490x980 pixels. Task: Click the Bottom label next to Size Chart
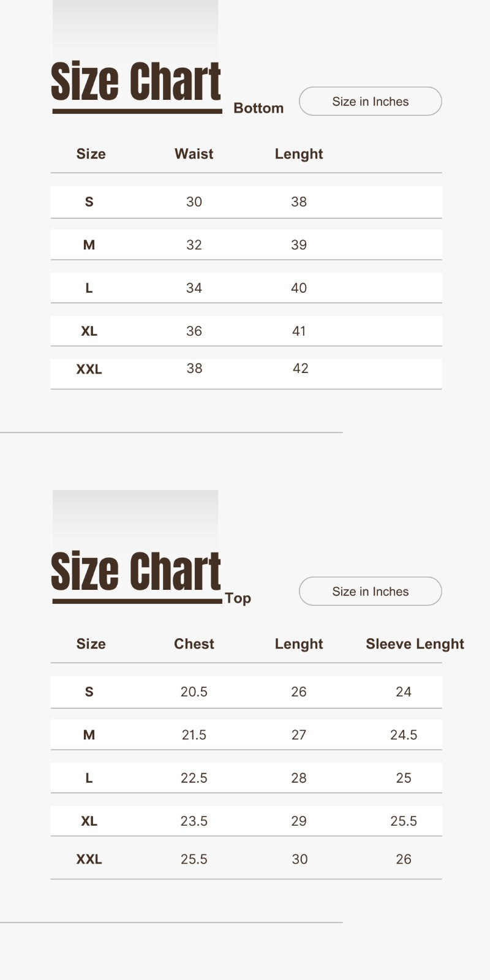258,108
